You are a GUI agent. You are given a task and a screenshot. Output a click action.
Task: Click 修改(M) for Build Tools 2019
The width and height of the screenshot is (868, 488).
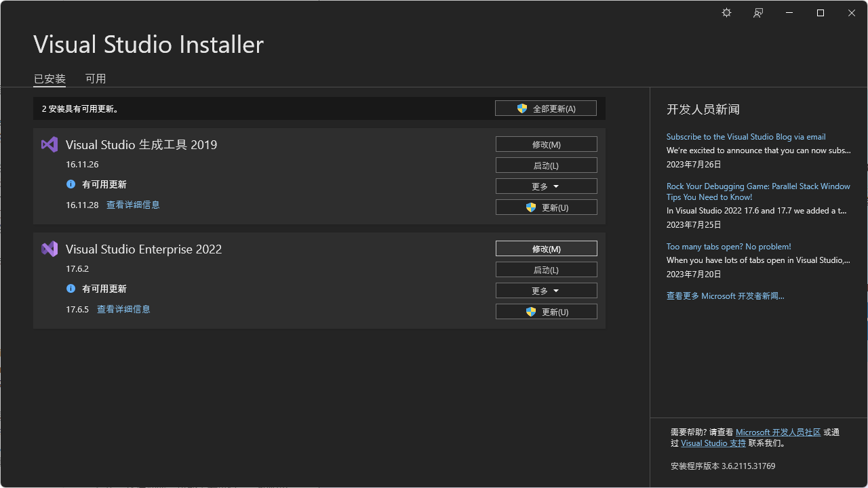point(547,144)
